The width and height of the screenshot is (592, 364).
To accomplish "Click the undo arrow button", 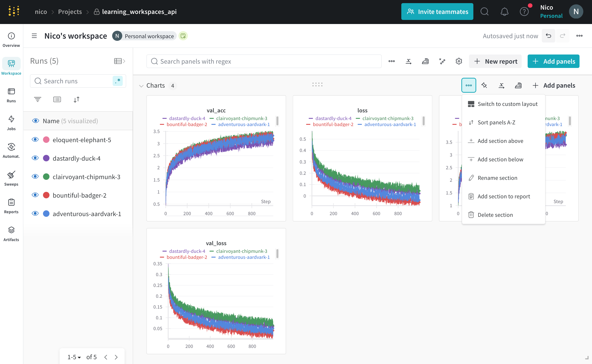I will (548, 36).
